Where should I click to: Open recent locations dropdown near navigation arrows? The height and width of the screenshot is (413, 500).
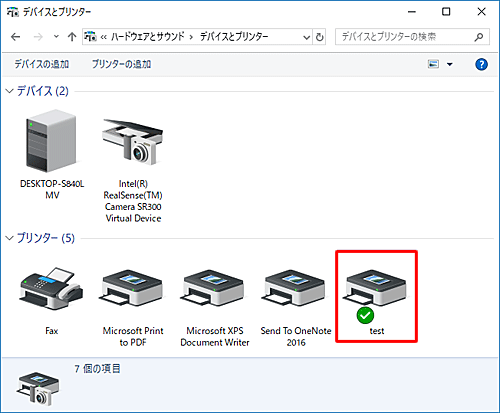tap(56, 37)
